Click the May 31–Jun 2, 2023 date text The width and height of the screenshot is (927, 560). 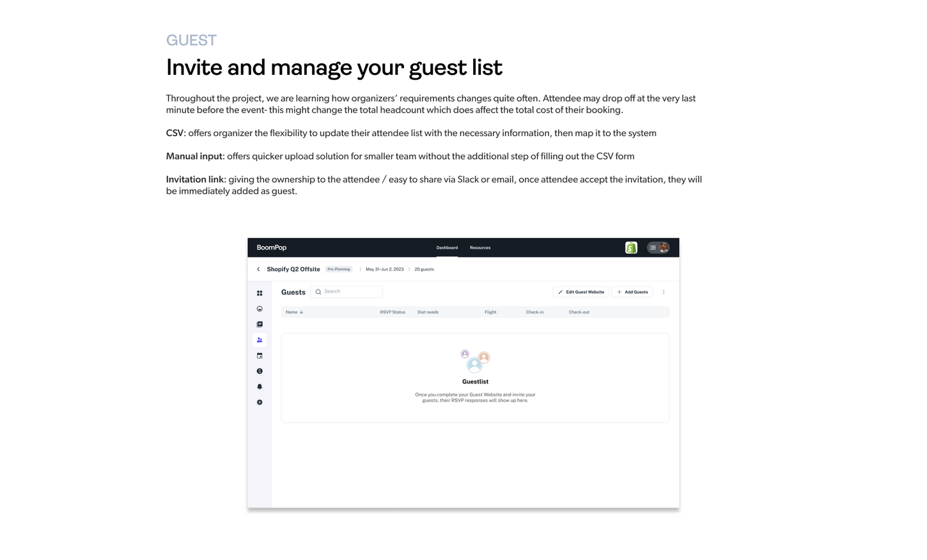[385, 269]
